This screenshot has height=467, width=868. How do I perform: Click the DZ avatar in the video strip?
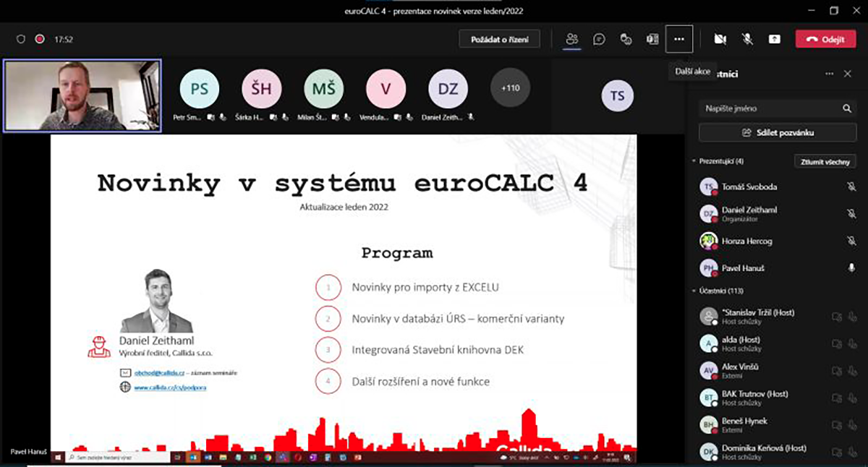pos(448,88)
